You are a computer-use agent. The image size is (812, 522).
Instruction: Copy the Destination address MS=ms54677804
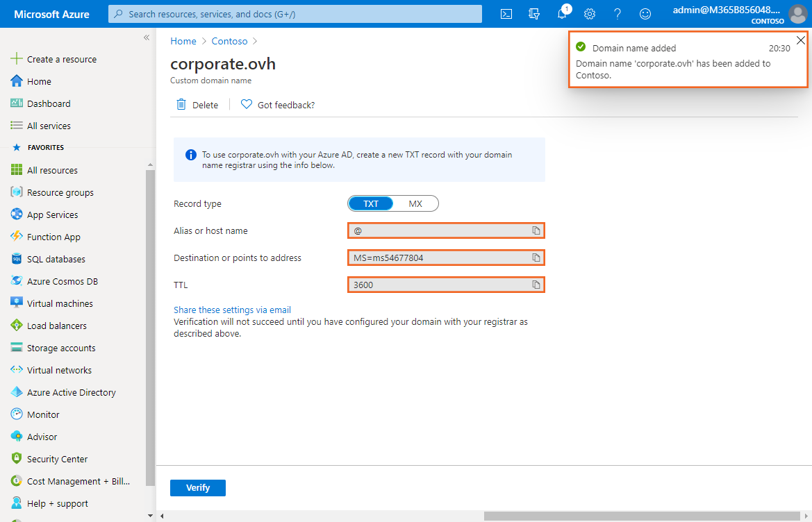click(x=536, y=258)
